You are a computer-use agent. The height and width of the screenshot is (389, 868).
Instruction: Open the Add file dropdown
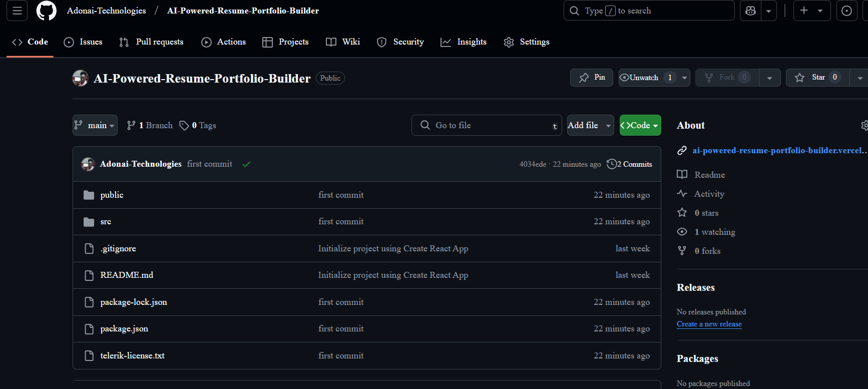click(x=591, y=125)
